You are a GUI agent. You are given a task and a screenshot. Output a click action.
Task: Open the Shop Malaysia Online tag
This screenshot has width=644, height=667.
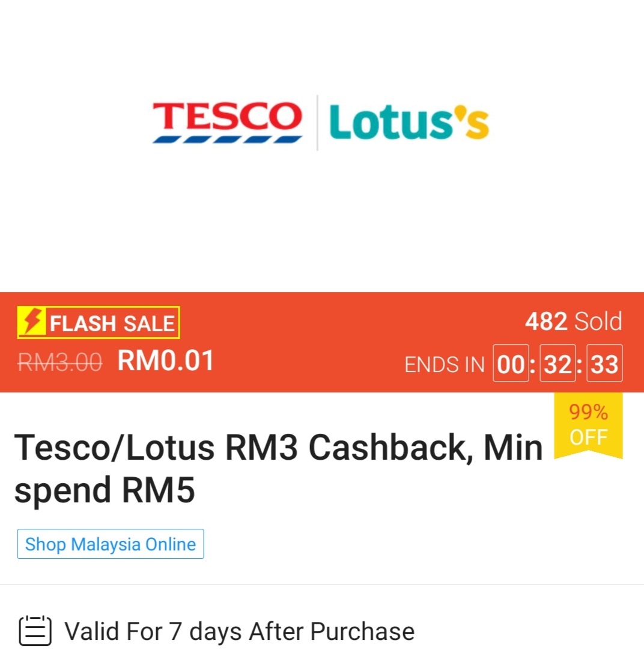111,544
